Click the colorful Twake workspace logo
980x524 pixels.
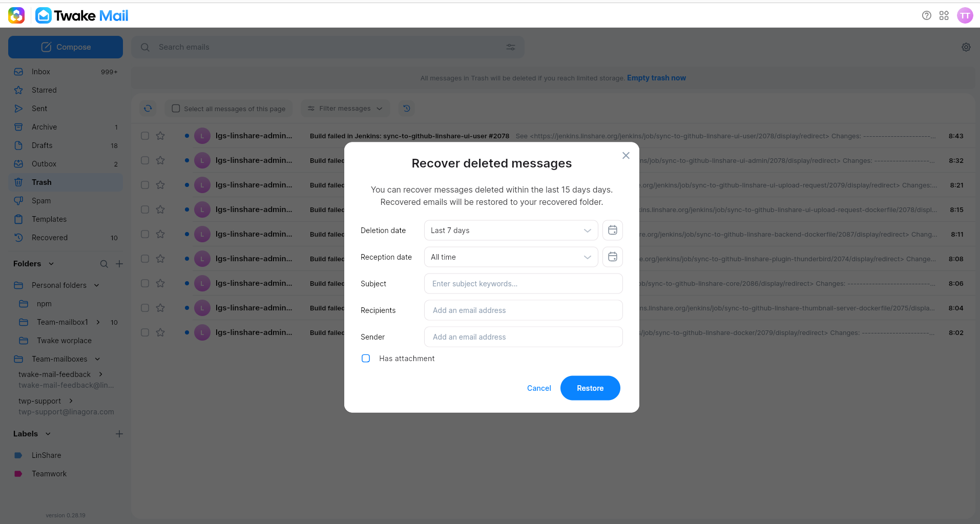pos(16,16)
